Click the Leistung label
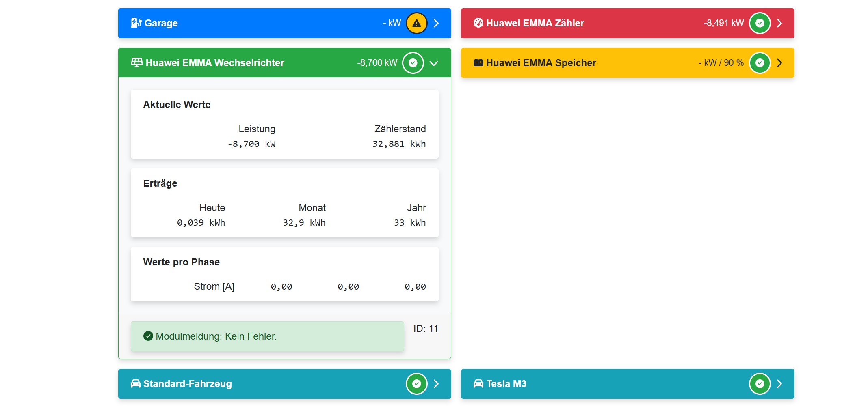The height and width of the screenshot is (413, 868). 257,129
